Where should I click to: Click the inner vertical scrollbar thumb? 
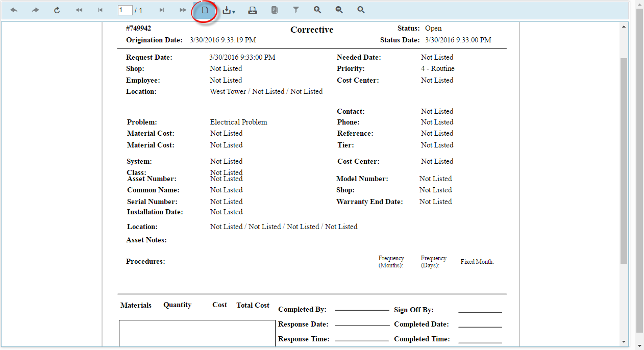(x=624, y=161)
